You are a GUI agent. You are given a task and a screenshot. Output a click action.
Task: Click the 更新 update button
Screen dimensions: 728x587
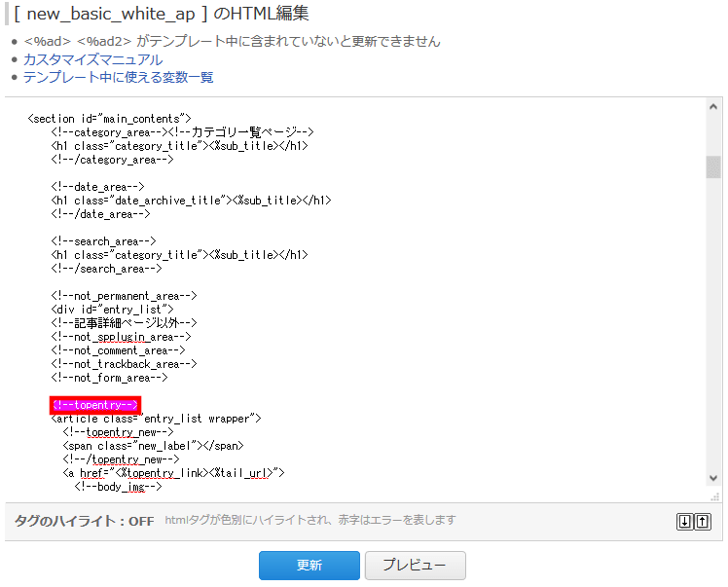(x=309, y=566)
